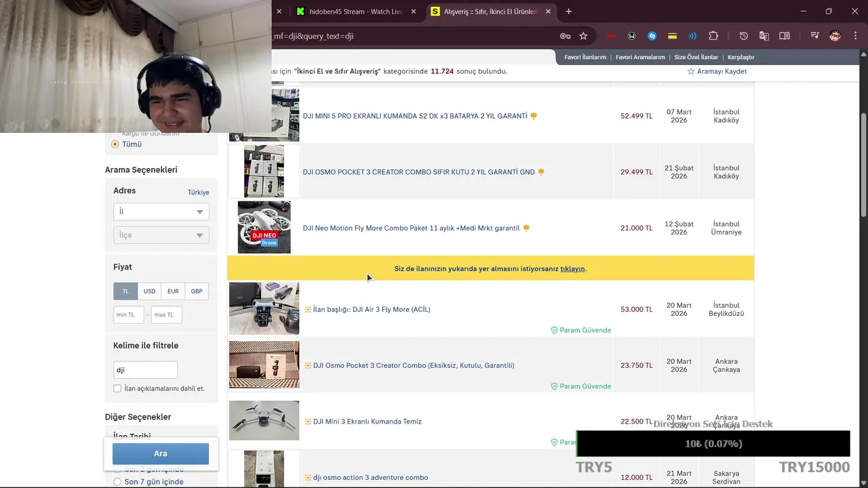The image size is (868, 488).
Task: Click the 10₺ (0.07%) donation progress bar
Action: click(x=713, y=444)
